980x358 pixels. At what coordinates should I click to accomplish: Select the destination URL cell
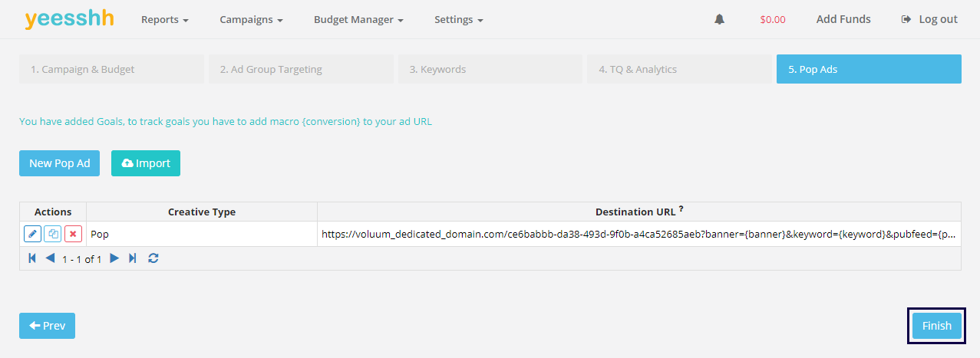638,234
